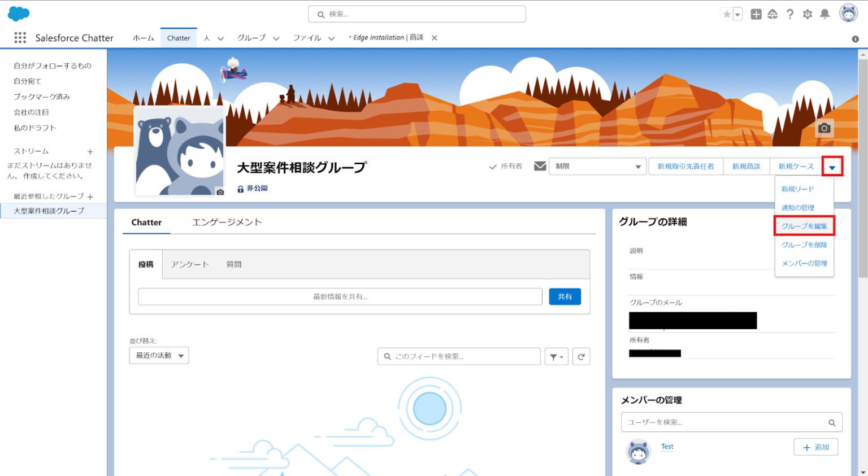Click the favorite star icon
868x476 pixels.
[728, 14]
